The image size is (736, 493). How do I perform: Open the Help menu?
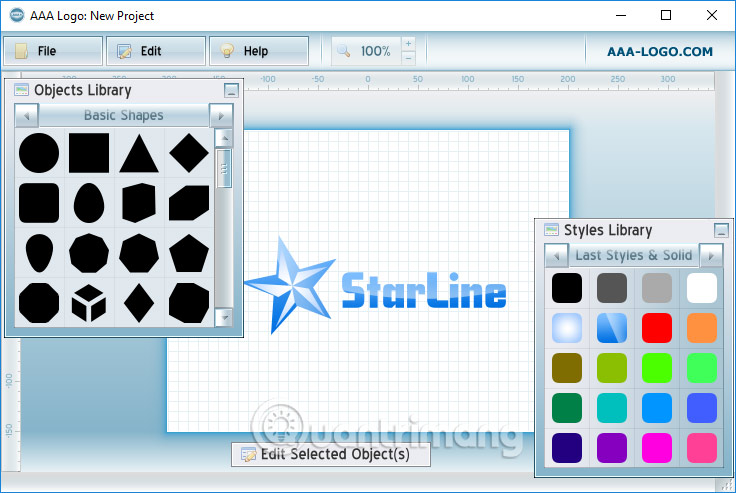tap(259, 51)
